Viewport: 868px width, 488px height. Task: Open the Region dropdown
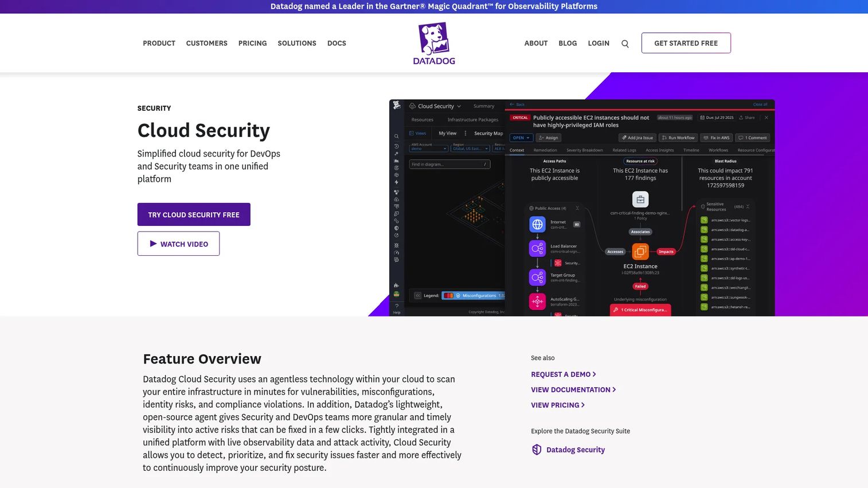tap(470, 147)
